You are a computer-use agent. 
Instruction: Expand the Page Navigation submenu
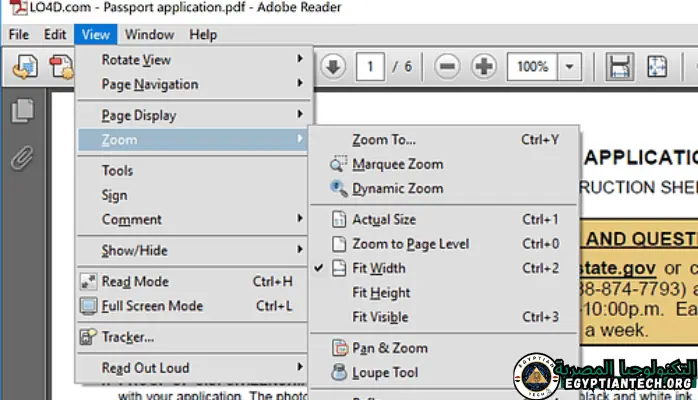[192, 84]
